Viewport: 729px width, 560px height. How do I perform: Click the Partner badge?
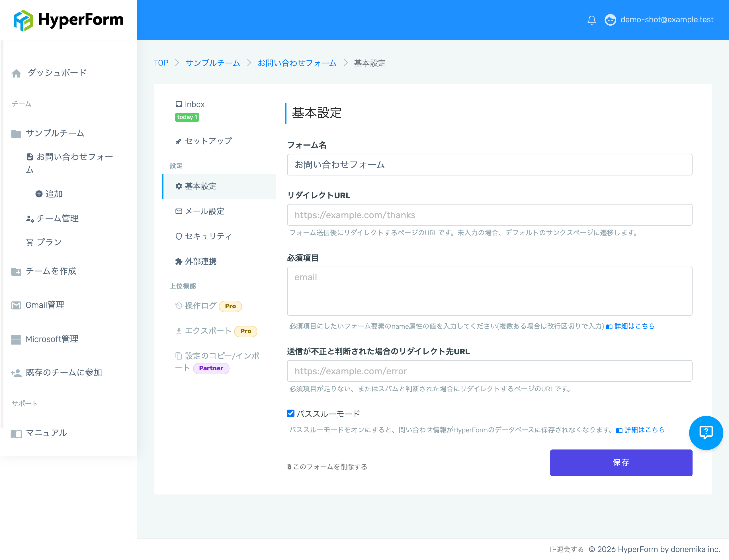[x=211, y=368]
